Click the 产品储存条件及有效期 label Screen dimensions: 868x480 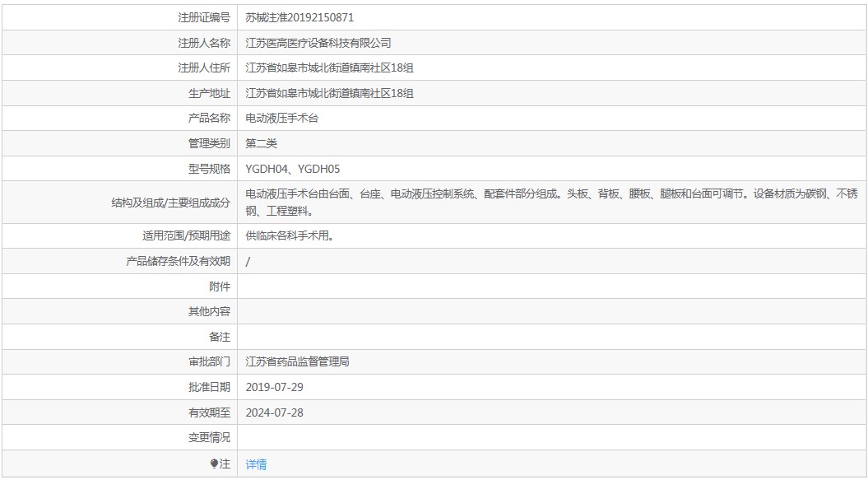(x=178, y=261)
